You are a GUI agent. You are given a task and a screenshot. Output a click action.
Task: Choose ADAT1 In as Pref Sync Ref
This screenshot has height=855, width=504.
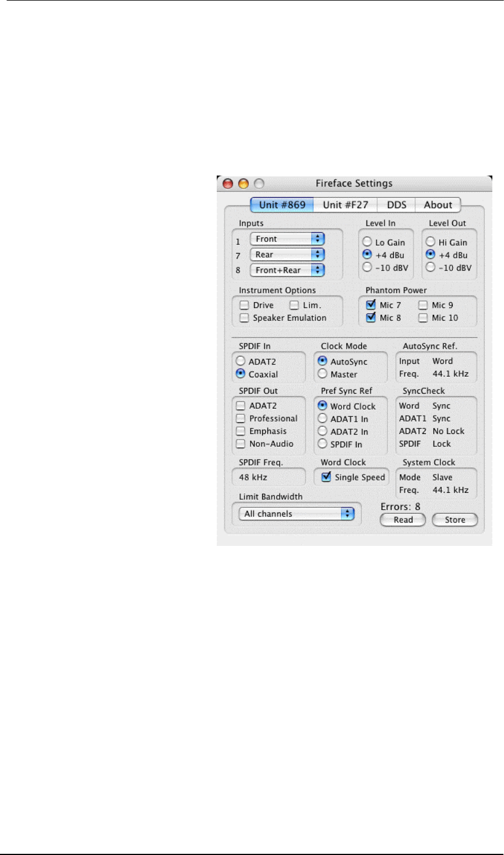tap(323, 418)
